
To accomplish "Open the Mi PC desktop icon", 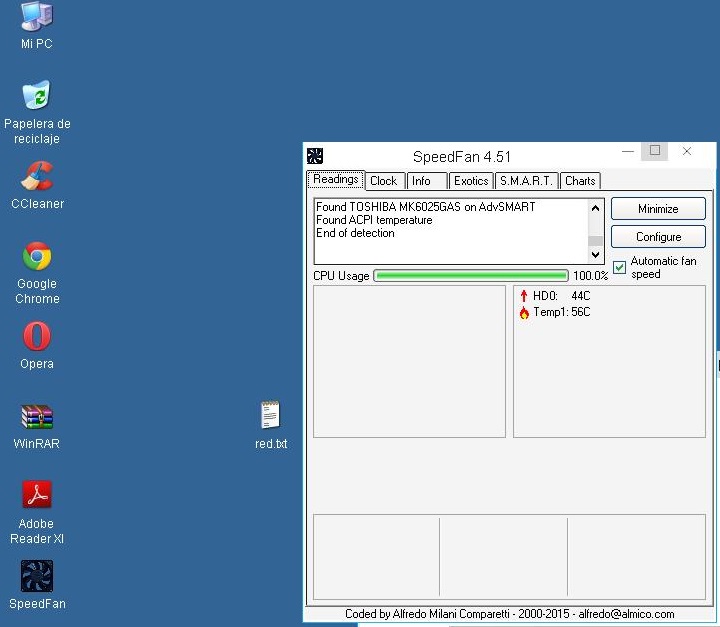I will (x=37, y=25).
